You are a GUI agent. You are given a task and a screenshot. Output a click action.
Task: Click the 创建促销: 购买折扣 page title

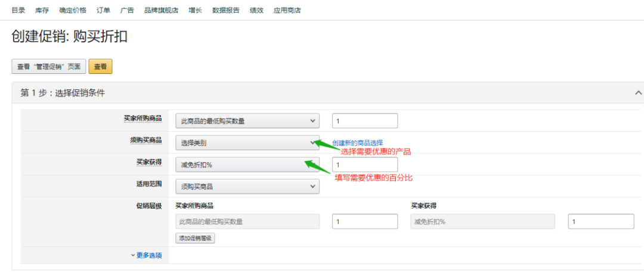click(x=69, y=37)
